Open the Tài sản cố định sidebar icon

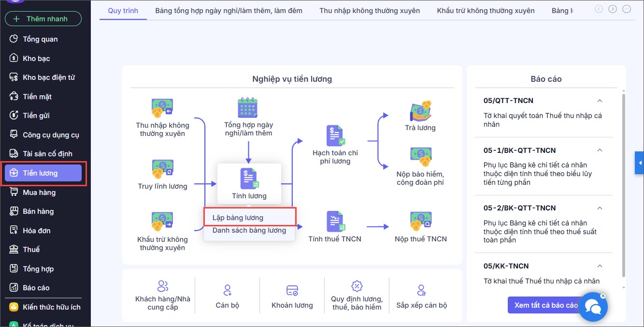pyautogui.click(x=14, y=154)
